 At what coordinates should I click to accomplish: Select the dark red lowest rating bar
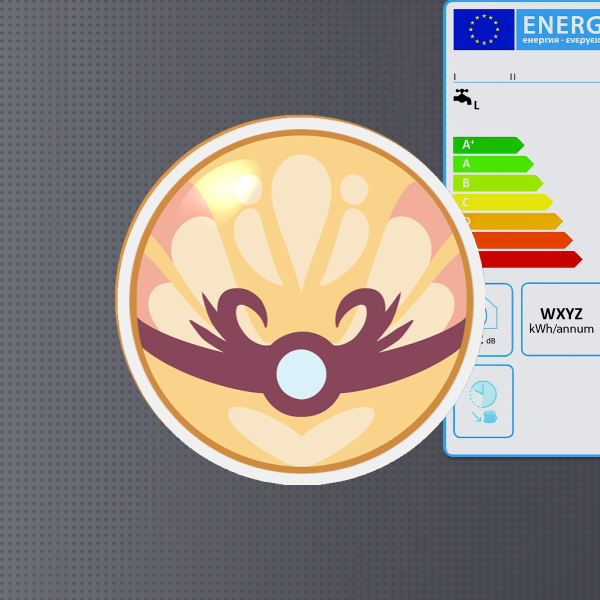click(530, 259)
